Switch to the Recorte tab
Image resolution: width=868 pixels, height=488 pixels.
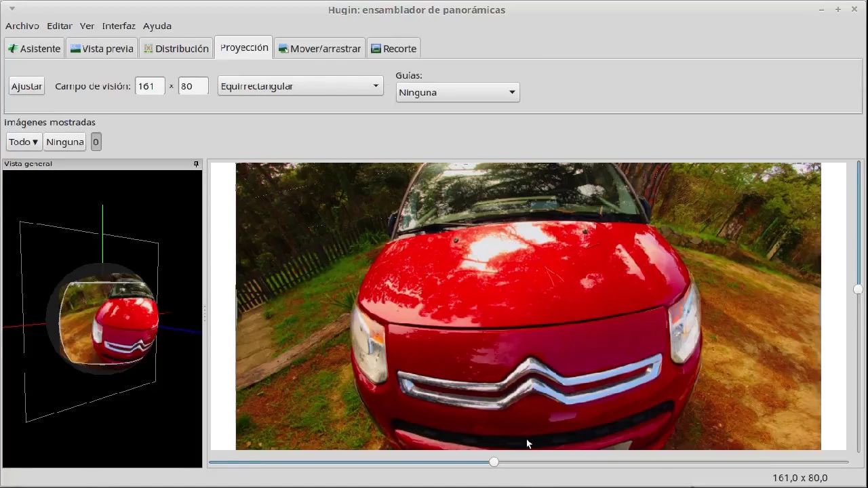(x=394, y=49)
